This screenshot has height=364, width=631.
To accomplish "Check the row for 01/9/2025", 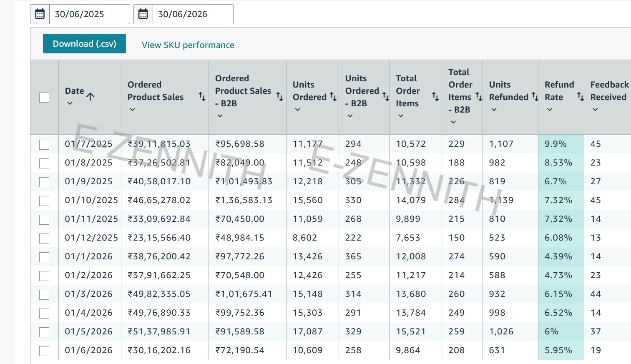I will [x=44, y=182].
